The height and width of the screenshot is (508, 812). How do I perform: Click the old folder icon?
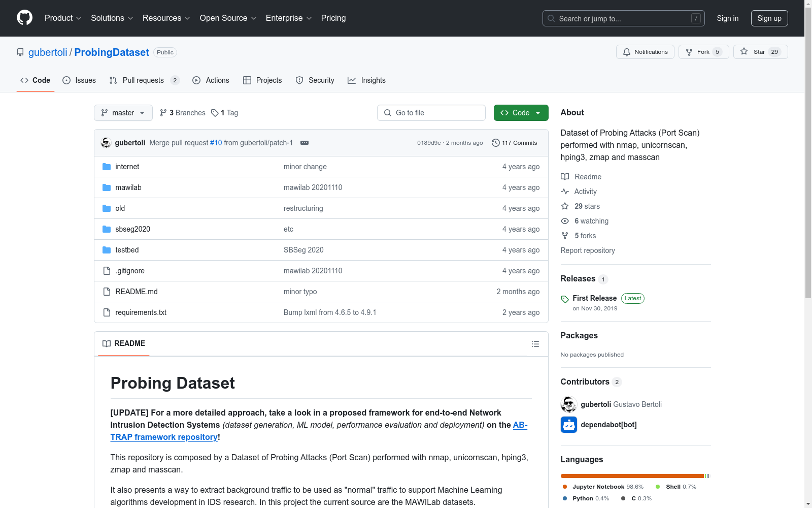coord(107,208)
